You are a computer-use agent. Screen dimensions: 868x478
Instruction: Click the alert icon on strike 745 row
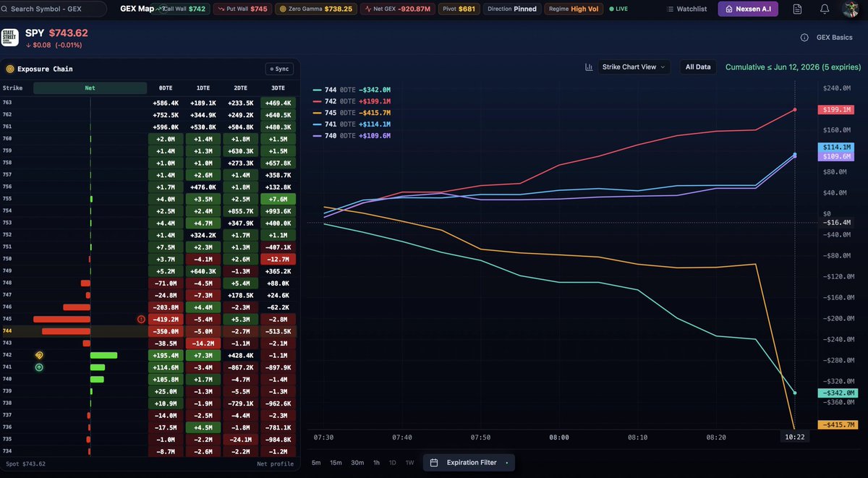(x=141, y=319)
